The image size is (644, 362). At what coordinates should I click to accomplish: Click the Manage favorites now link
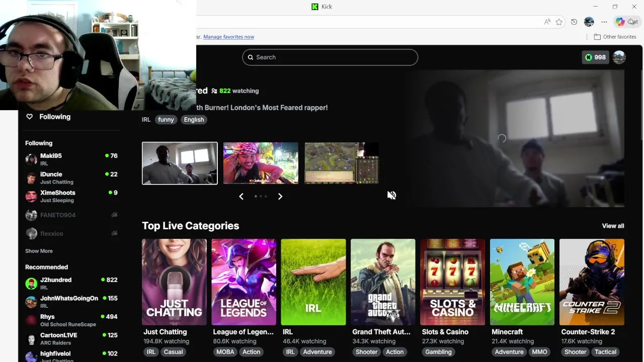pyautogui.click(x=228, y=37)
